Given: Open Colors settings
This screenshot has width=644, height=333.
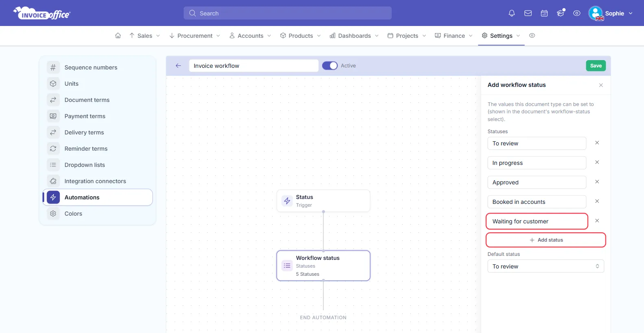Looking at the screenshot, I should coord(98,214).
